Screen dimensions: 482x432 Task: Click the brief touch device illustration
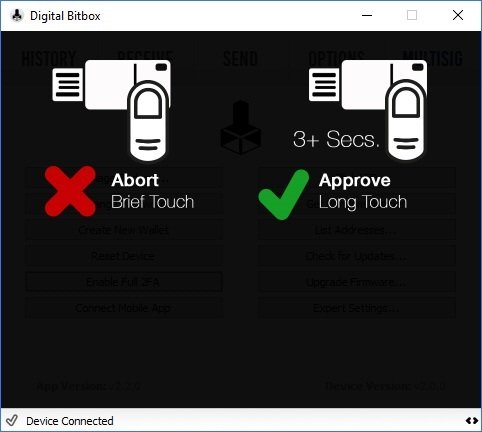(x=112, y=110)
